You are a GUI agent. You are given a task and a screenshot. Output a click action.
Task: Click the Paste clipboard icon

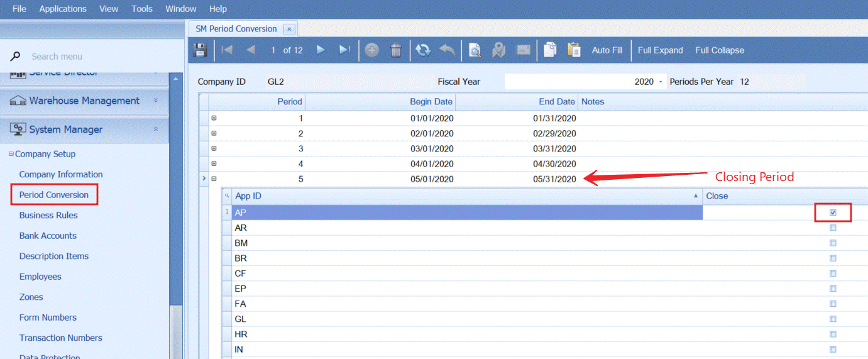pyautogui.click(x=573, y=50)
